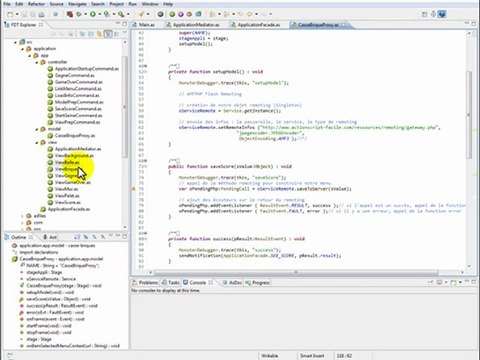This screenshot has width=480, height=360.
Task: Open the Navigate menu
Action: click(x=77, y=4)
